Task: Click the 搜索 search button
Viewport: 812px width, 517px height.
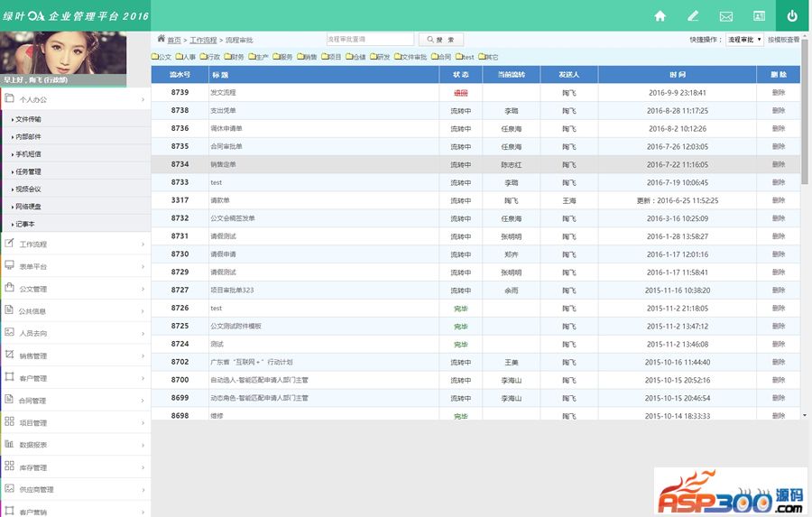Action: (x=442, y=40)
